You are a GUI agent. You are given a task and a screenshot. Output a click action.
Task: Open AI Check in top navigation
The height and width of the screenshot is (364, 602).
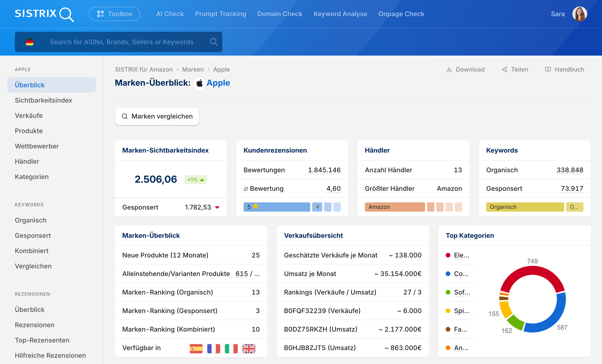[x=170, y=14]
